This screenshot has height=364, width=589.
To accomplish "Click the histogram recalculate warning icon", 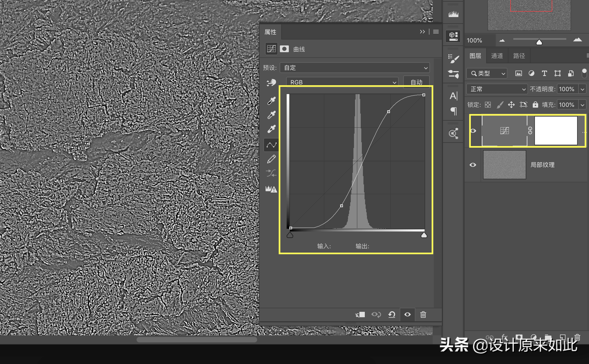I will 271,189.
